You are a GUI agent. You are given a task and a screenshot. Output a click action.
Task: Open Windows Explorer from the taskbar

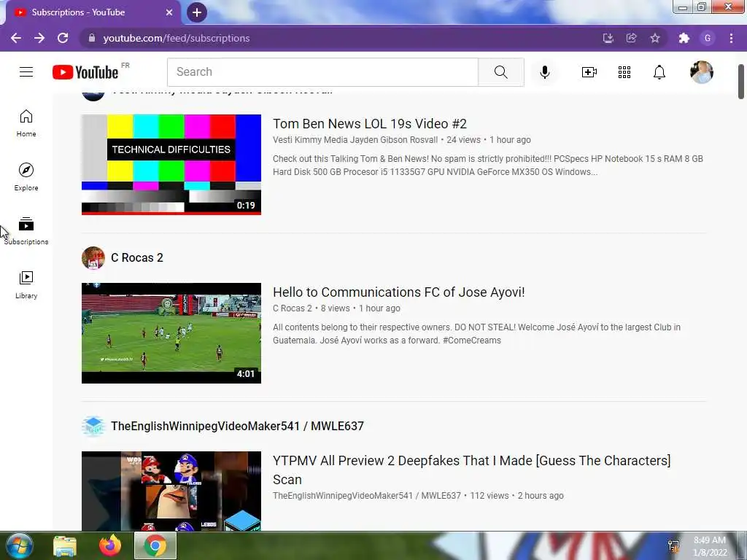pos(65,545)
